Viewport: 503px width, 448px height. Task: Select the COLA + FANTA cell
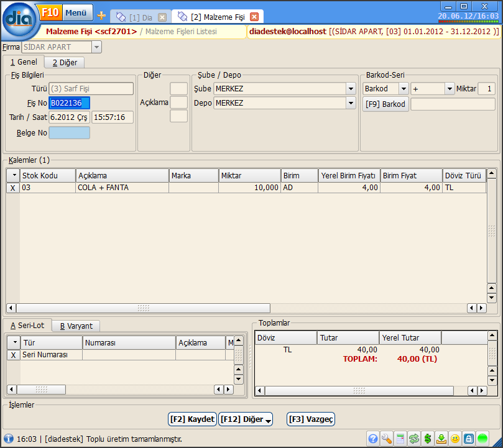pos(122,188)
